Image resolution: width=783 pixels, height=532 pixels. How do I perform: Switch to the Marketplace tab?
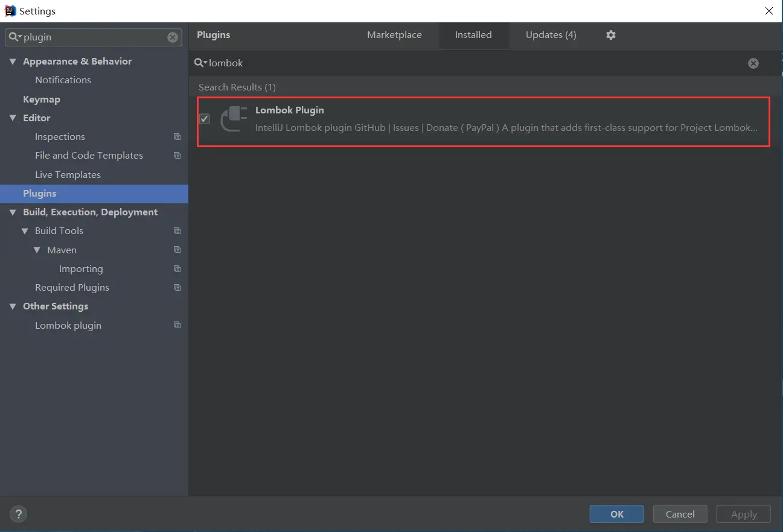click(x=394, y=35)
